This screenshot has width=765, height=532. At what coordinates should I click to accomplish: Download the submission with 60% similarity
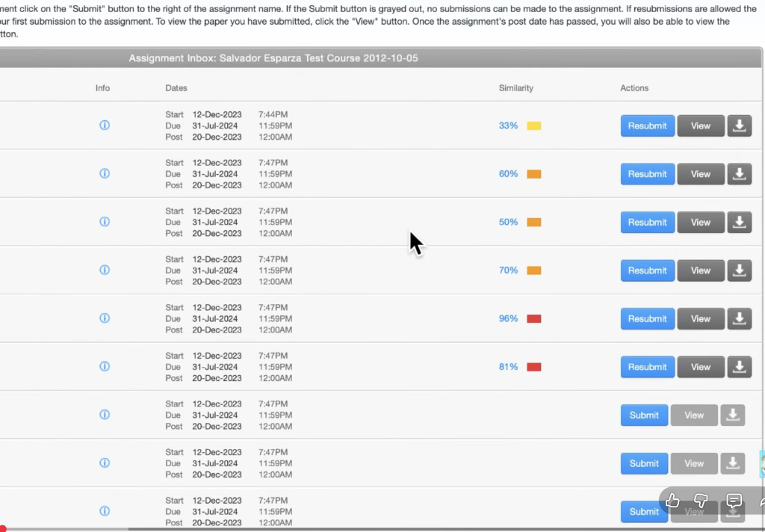pyautogui.click(x=739, y=174)
